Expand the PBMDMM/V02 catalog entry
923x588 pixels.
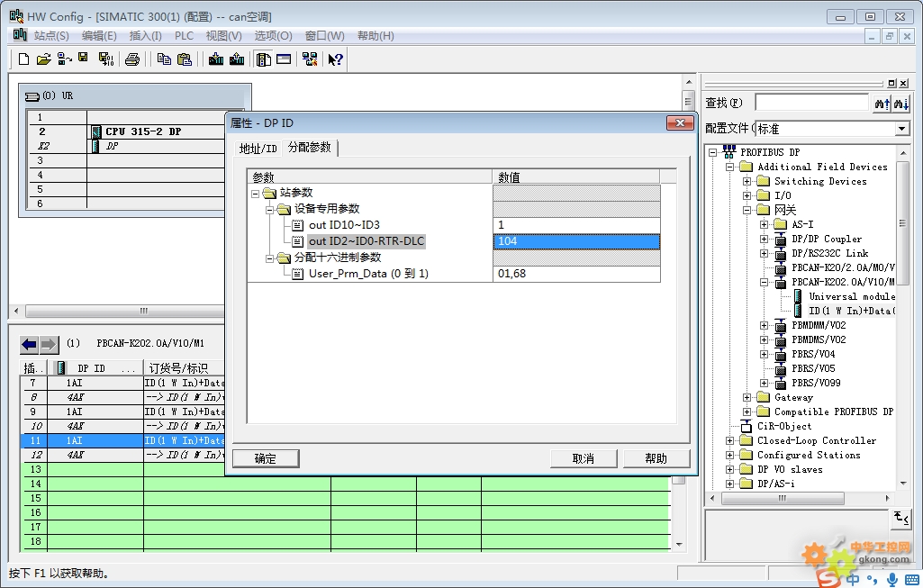coord(765,325)
